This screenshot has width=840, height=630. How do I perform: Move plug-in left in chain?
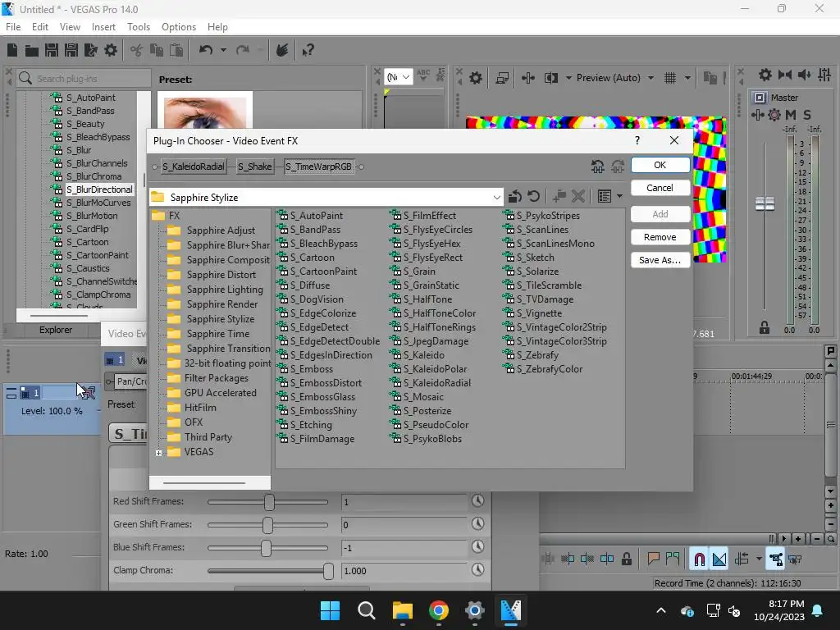(x=598, y=167)
